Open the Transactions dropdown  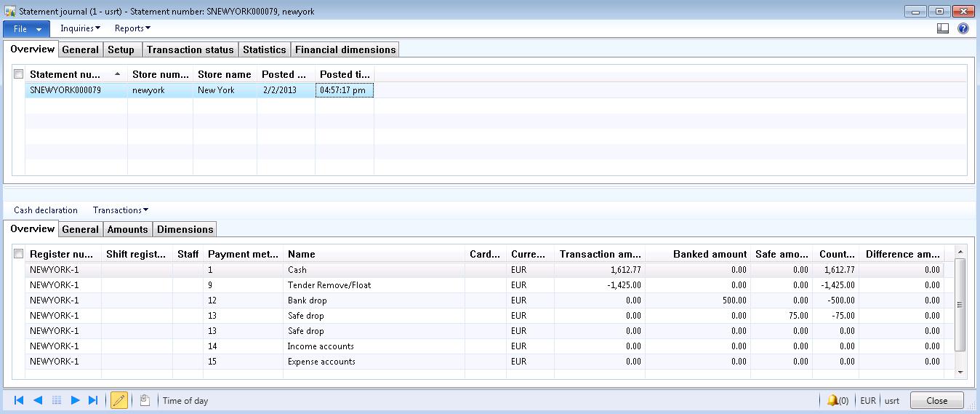121,210
